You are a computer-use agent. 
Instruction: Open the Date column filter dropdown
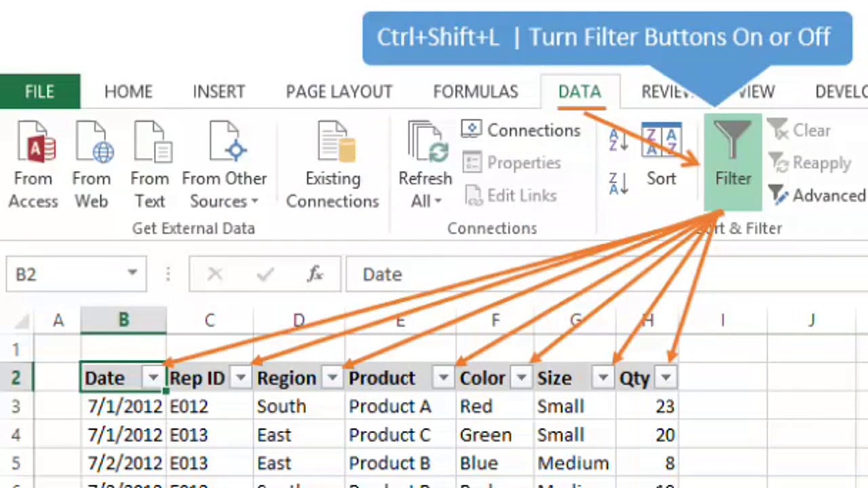click(x=153, y=378)
